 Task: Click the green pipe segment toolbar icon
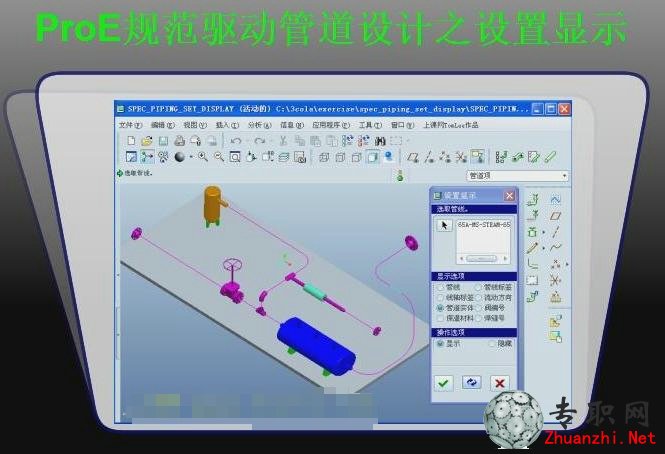(550, 157)
